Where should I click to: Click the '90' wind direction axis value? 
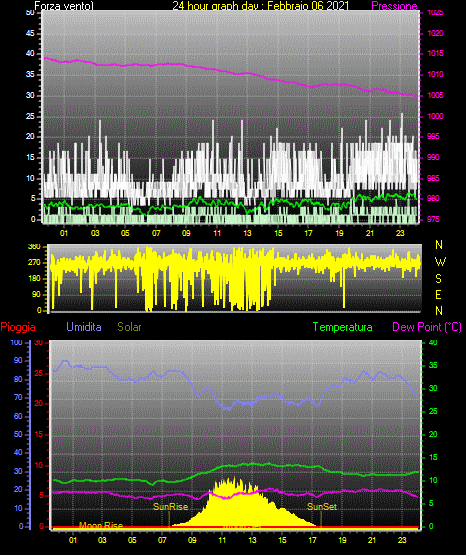point(36,294)
